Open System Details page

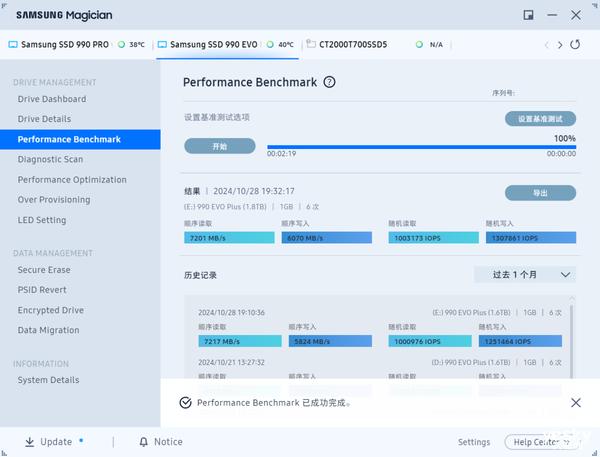click(48, 380)
